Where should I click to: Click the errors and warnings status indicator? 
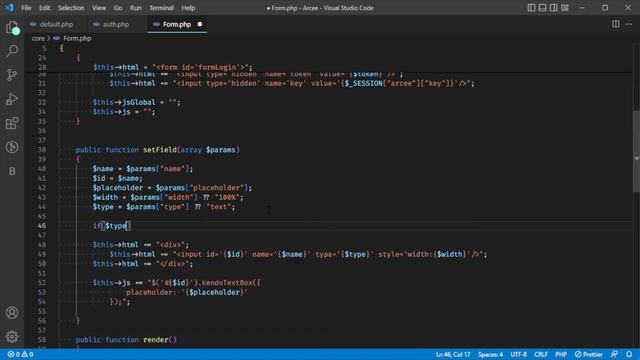click(x=20, y=354)
